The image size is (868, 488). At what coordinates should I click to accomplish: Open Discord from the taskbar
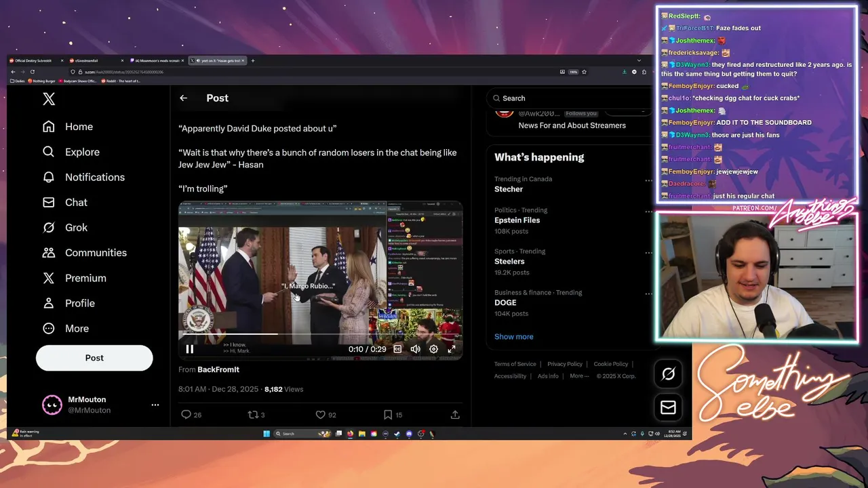tap(409, 433)
